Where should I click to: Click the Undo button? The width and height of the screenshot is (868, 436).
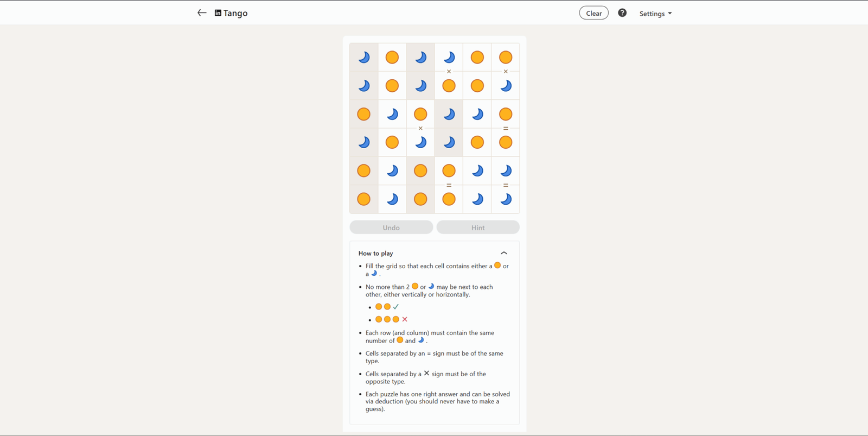391,227
